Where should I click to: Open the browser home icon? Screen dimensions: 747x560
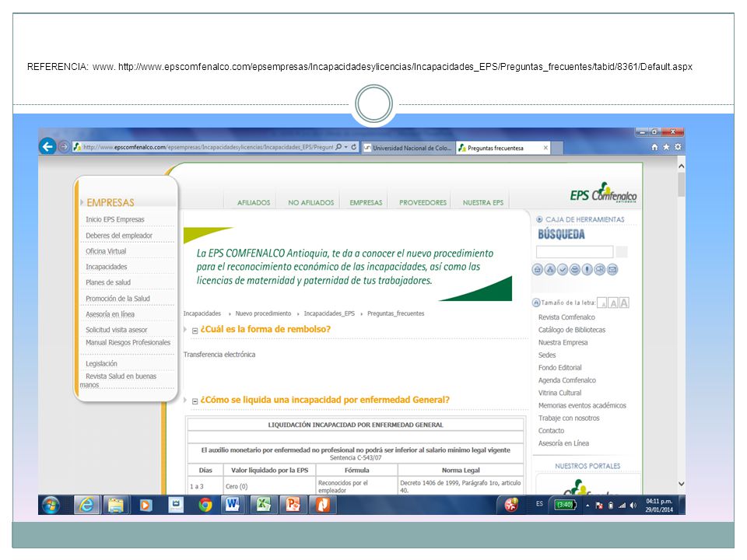pyautogui.click(x=654, y=147)
